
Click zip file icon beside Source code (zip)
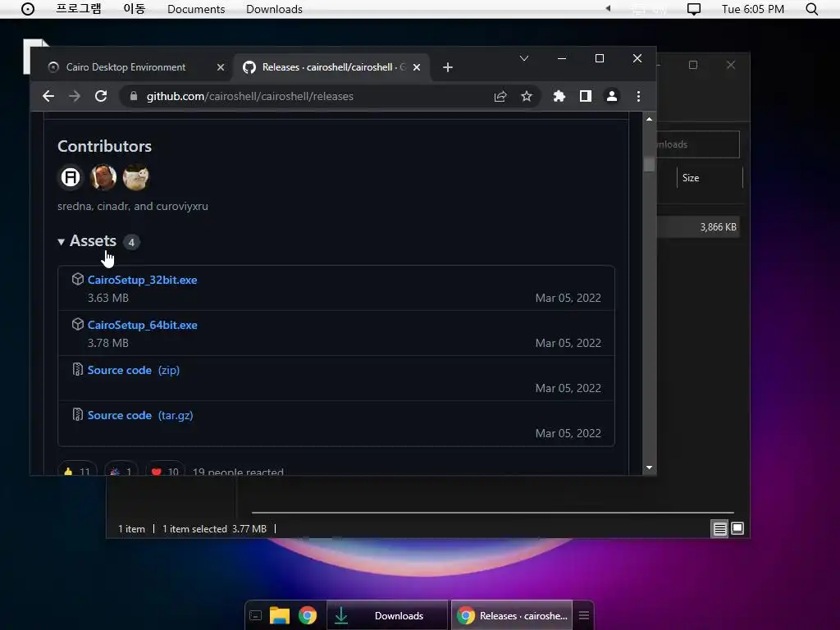(x=78, y=369)
